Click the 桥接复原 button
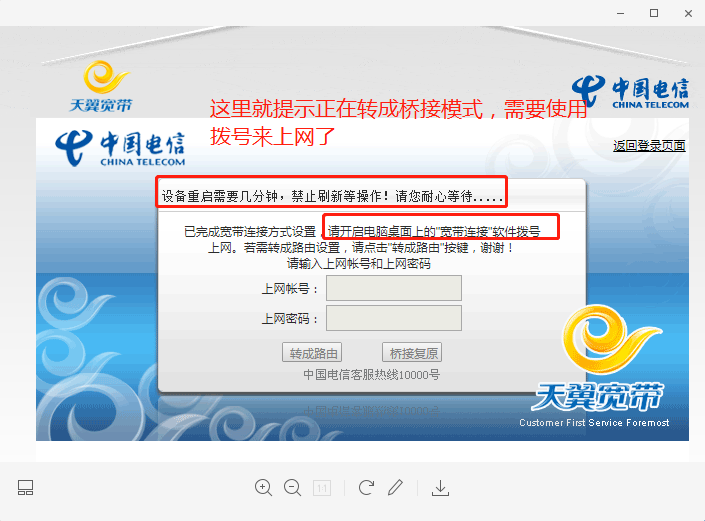This screenshot has height=521, width=705. (412, 353)
